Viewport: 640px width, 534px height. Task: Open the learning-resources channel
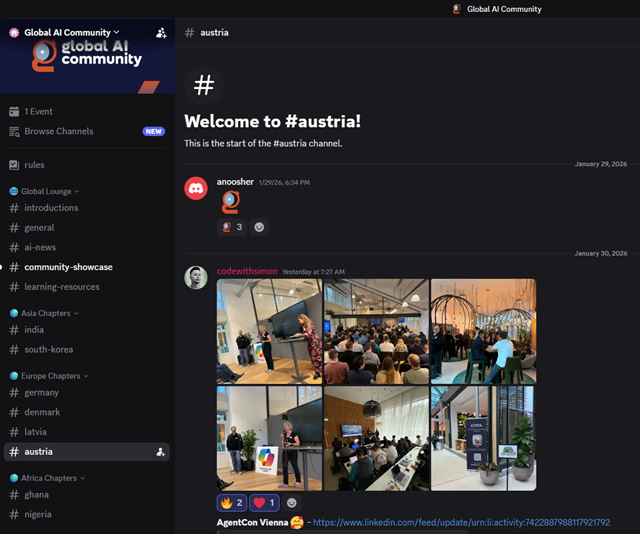point(62,287)
